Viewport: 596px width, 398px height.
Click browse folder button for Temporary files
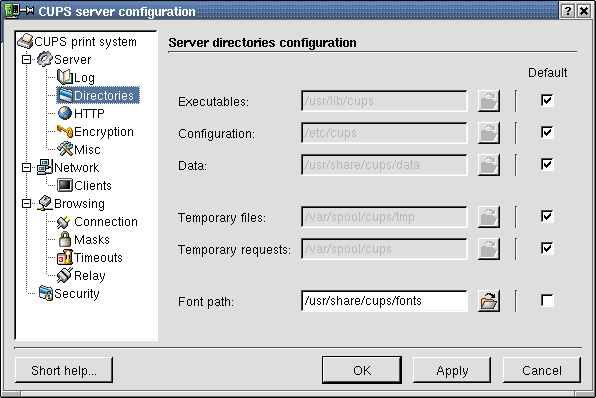click(489, 217)
